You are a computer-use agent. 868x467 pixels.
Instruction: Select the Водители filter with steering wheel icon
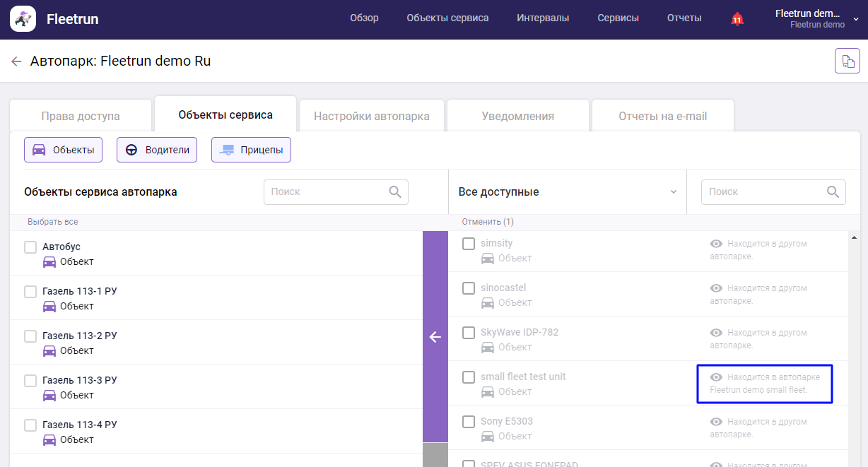point(156,150)
